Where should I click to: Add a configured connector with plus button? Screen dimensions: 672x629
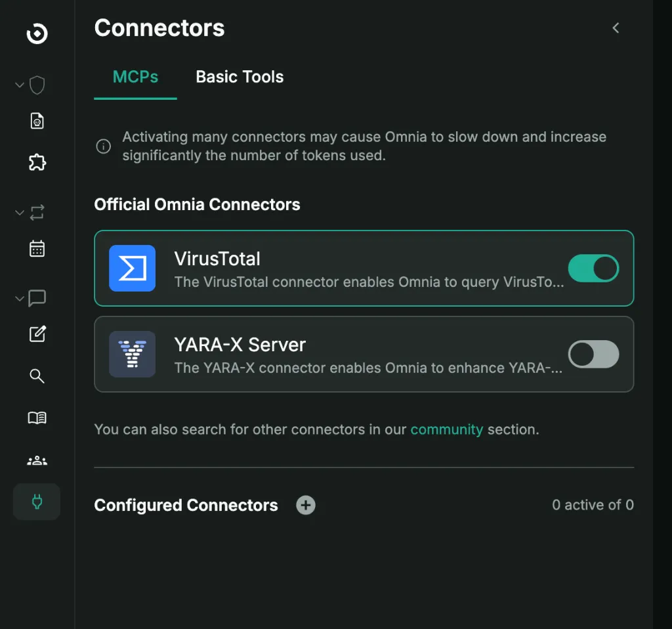(x=306, y=505)
